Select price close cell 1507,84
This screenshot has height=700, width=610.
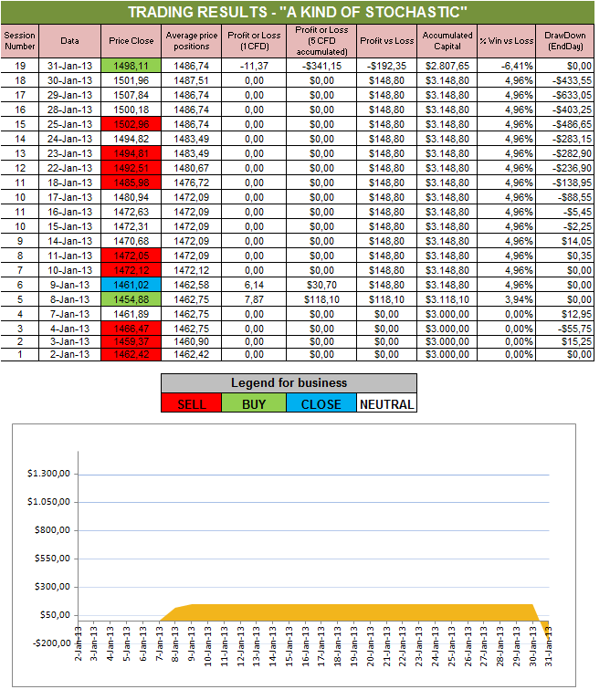pyautogui.click(x=131, y=95)
